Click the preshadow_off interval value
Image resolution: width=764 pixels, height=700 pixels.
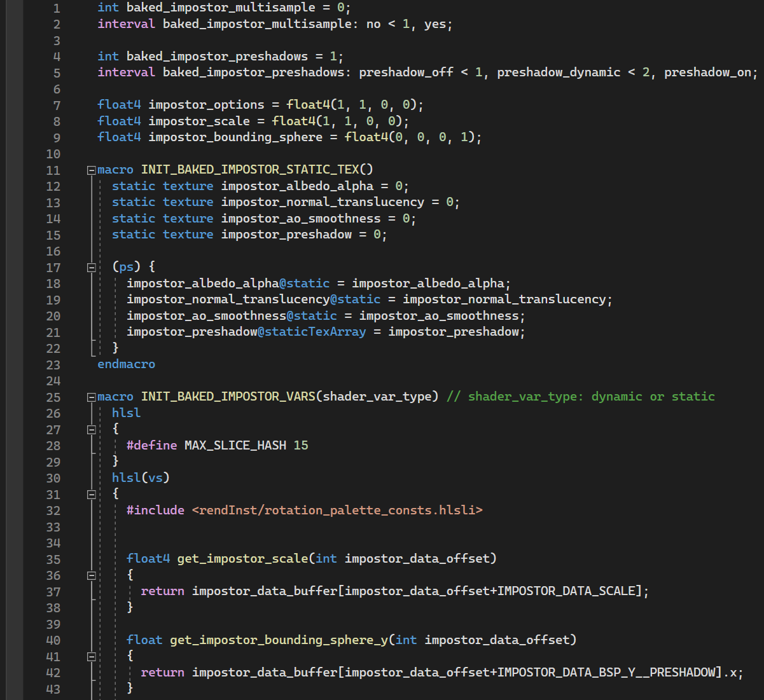(x=406, y=72)
